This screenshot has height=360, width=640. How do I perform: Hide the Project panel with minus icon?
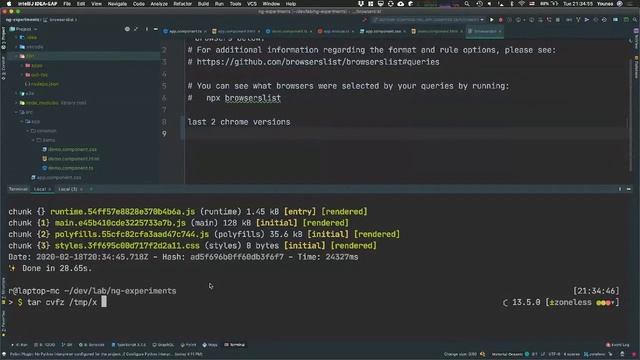point(156,29)
